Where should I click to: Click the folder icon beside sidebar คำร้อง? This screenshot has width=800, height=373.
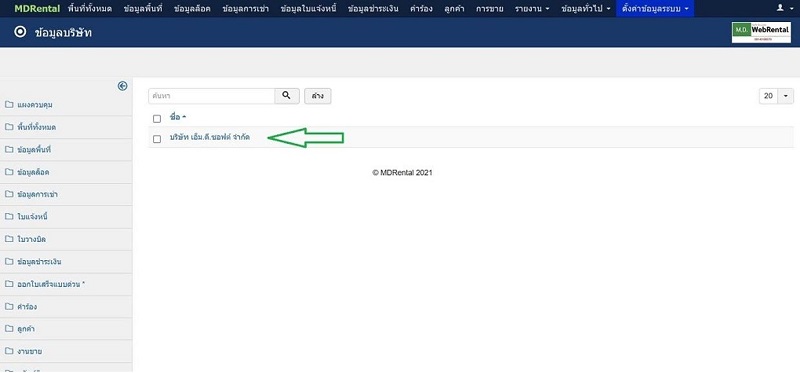(9, 307)
